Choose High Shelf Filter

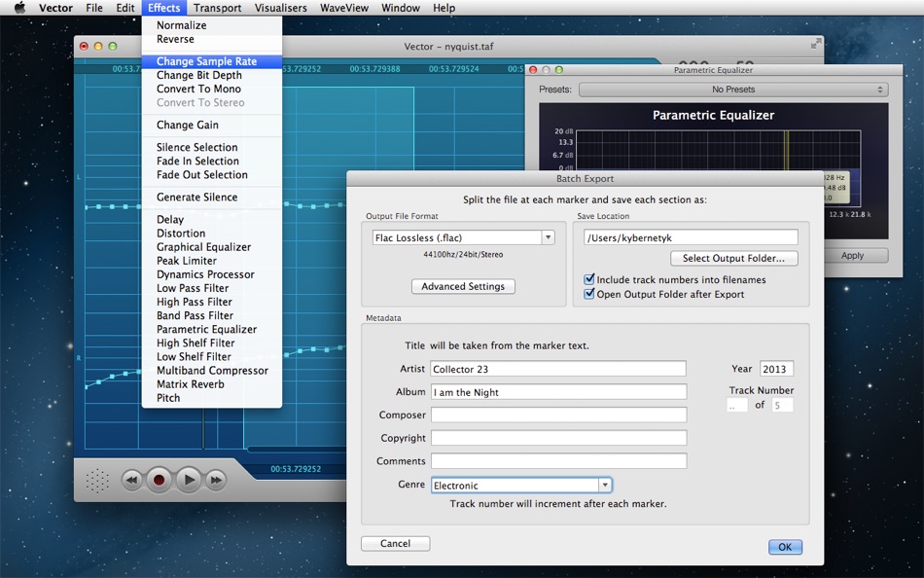212,343
